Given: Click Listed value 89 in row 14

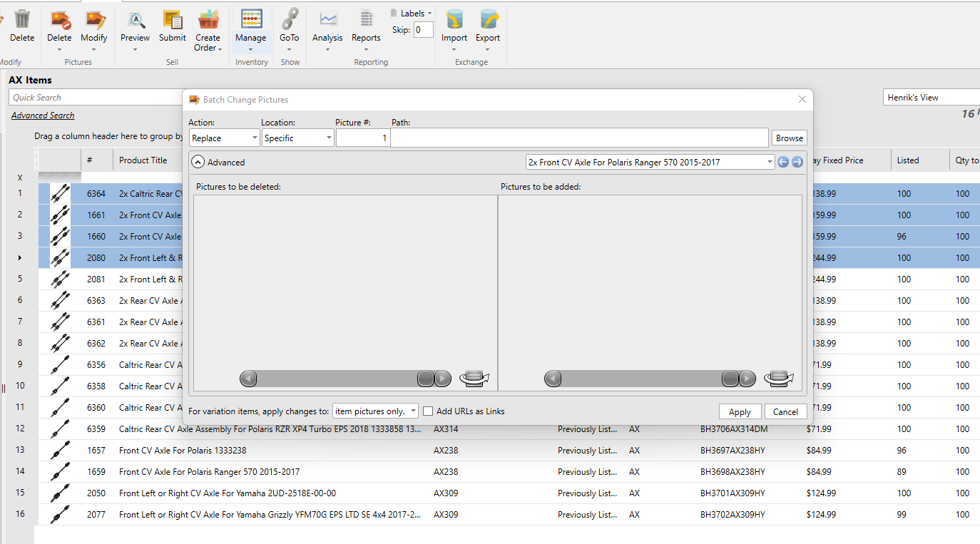Looking at the screenshot, I should 902,472.
